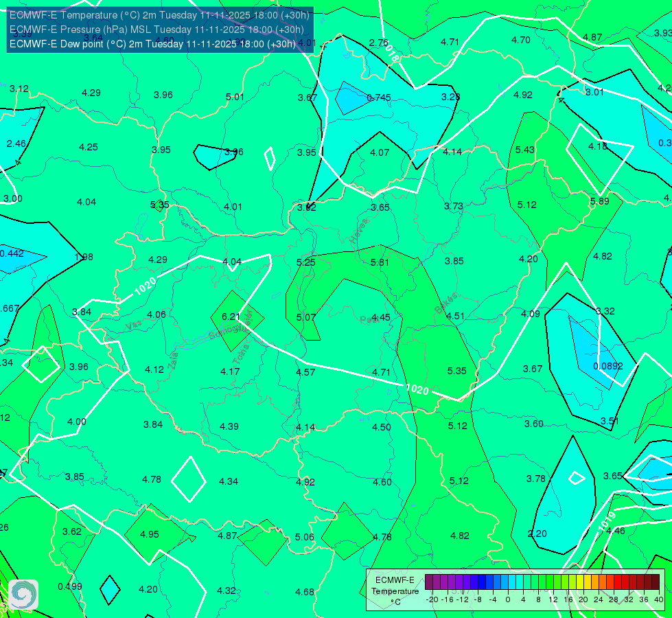Click the grid value 3.78

(536, 479)
